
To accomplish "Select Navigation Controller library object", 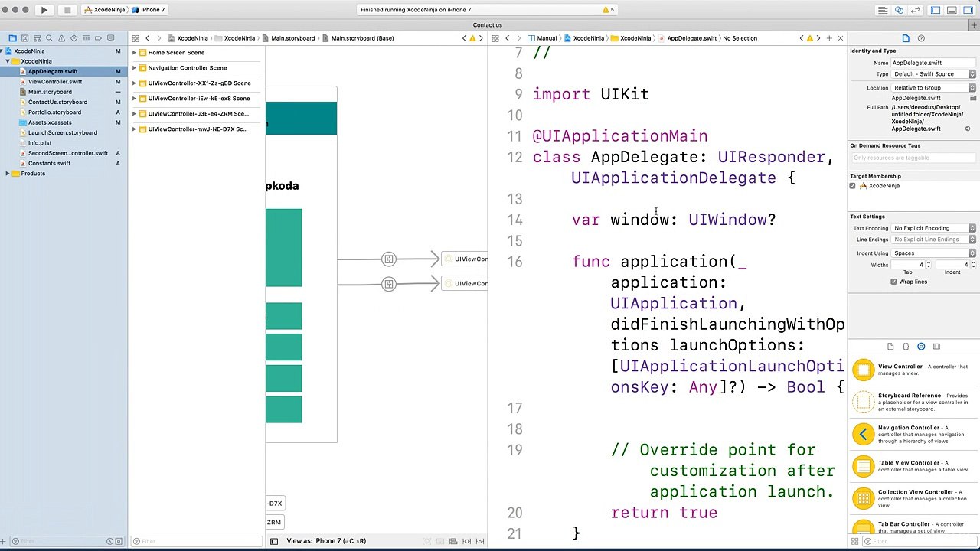I will pos(913,434).
